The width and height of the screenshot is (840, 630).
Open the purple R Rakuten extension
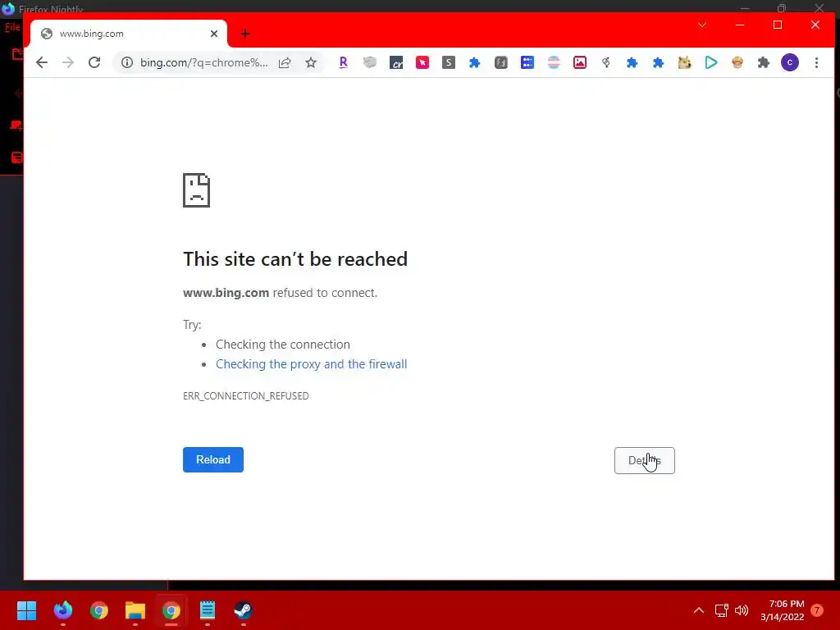[x=344, y=62]
